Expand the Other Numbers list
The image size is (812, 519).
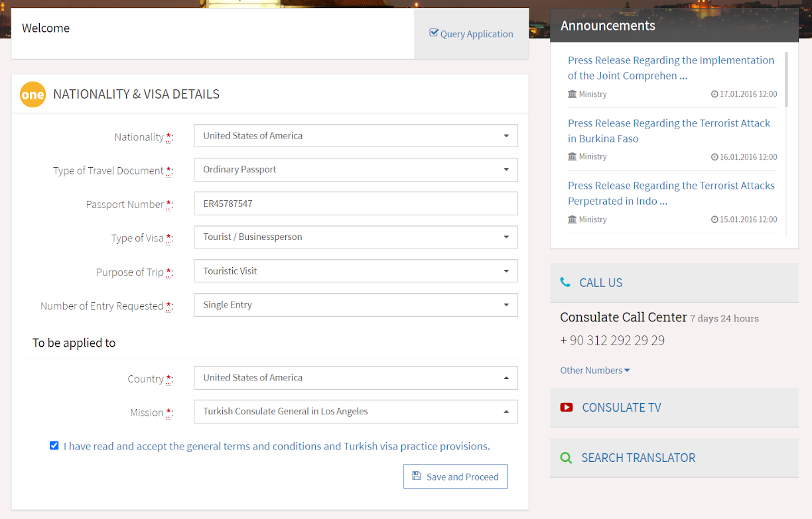(595, 371)
